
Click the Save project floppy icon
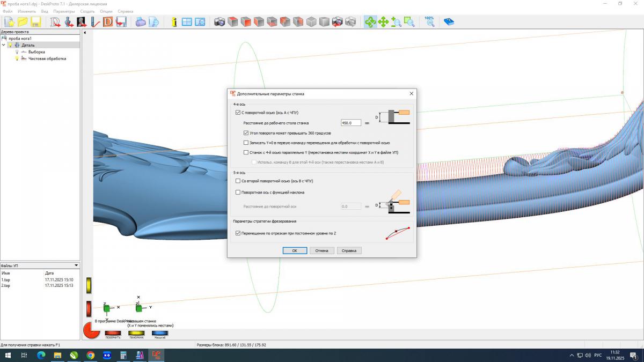(x=35, y=22)
